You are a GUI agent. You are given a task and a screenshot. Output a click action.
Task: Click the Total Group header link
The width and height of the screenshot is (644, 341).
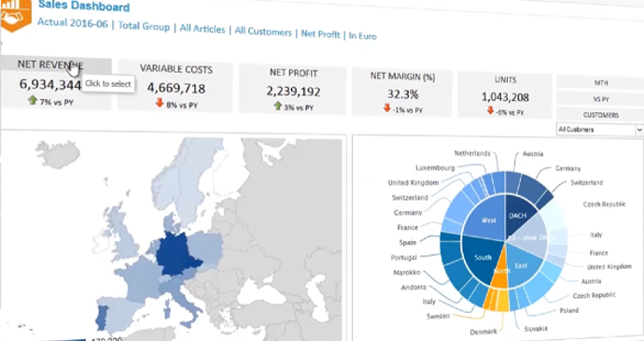pos(144,26)
